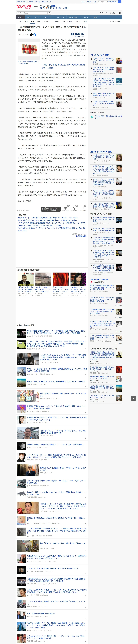Open パナマ政府 ranking article
Screen dimensions: 138x644
pos(104,70)
